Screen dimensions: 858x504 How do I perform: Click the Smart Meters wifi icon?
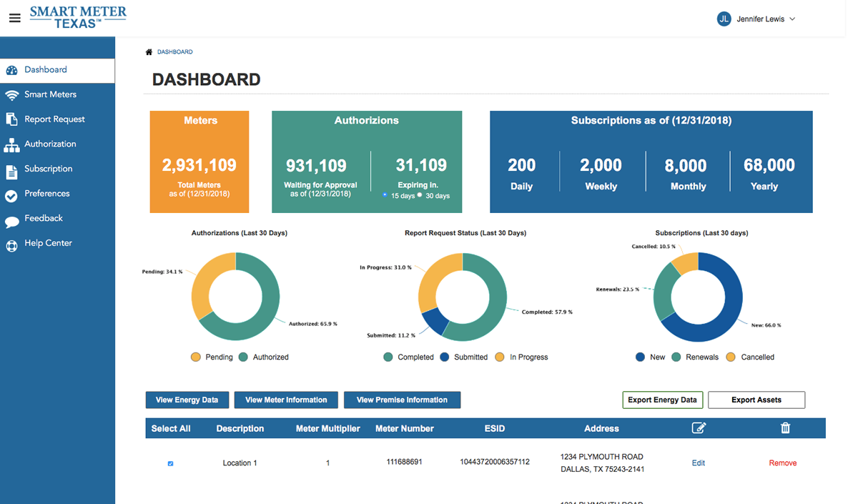[11, 95]
